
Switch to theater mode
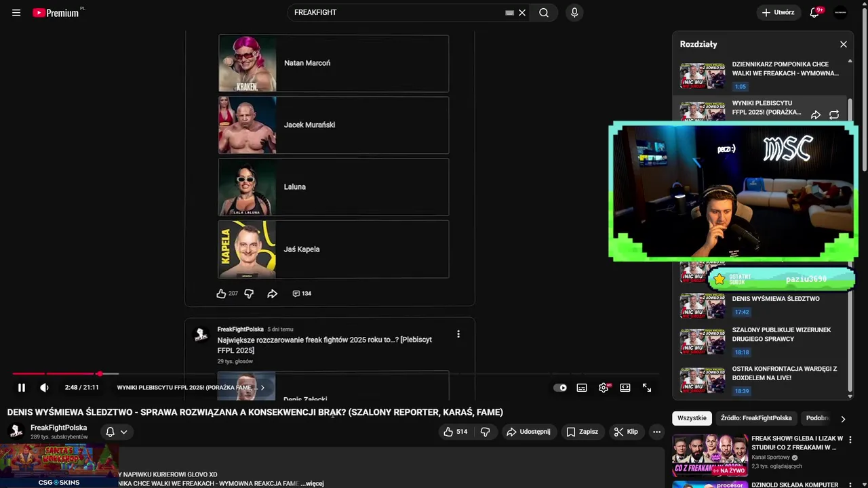point(625,388)
